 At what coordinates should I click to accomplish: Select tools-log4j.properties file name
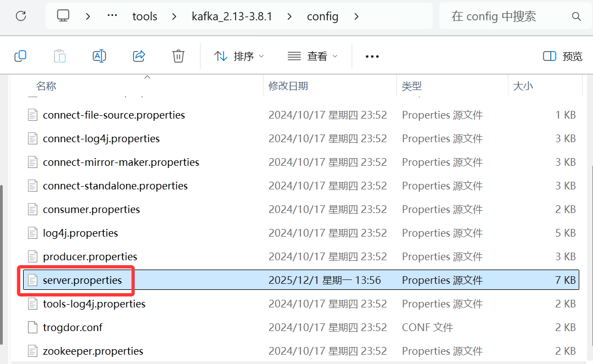pyautogui.click(x=94, y=304)
